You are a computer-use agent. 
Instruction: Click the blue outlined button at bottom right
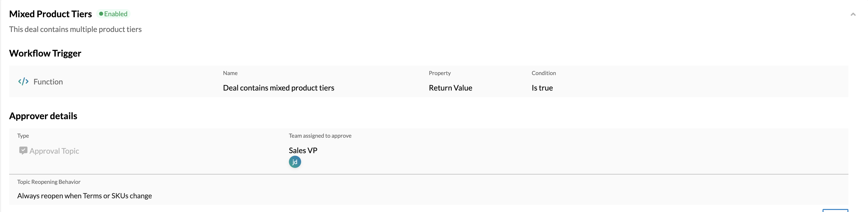[835, 210]
